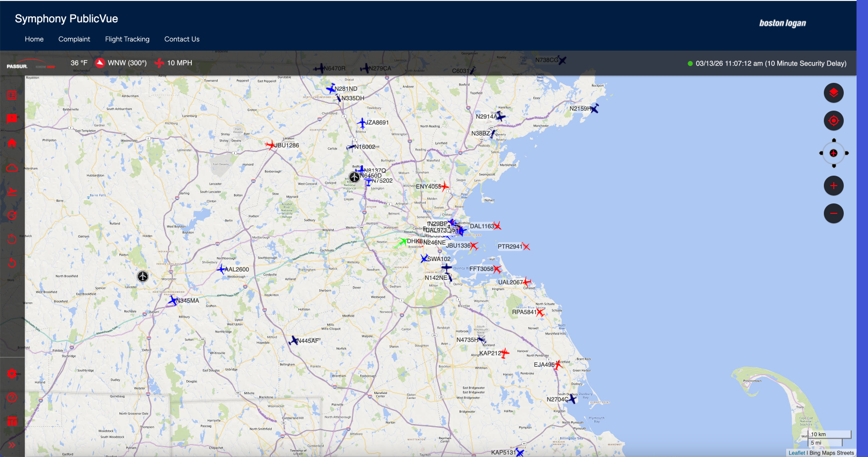
Task: Open the Flight Tracking menu item
Action: tap(127, 39)
